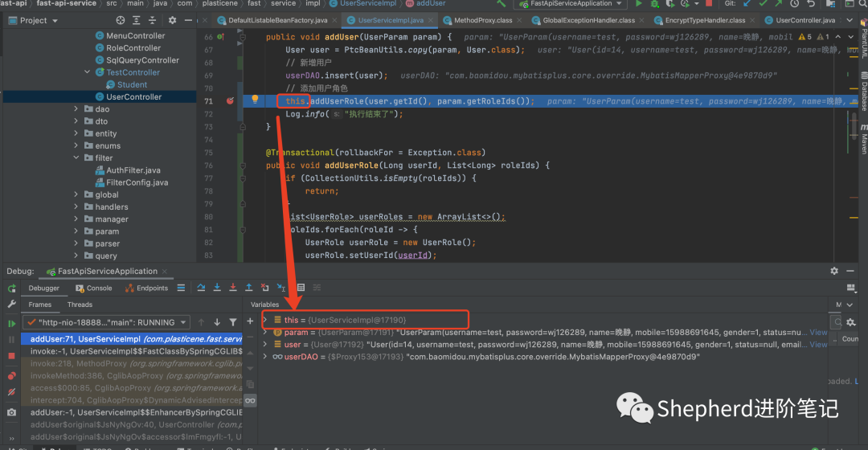The image size is (868, 450).
Task: Switch to GlobalExceptionHandler.class tab
Action: click(x=588, y=20)
